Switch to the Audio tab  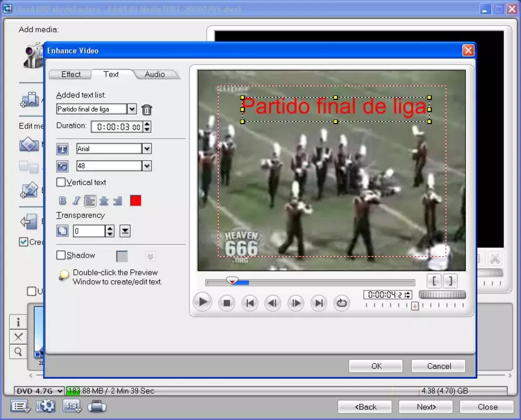(154, 75)
